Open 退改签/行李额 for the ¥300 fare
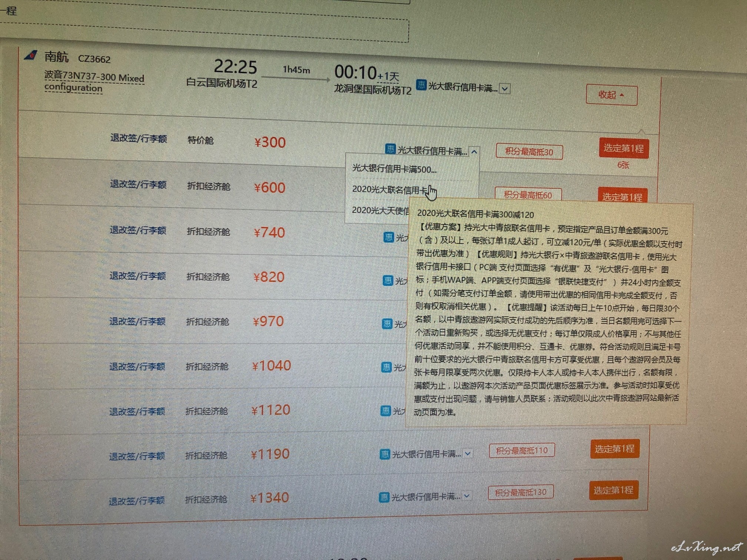 tap(139, 138)
